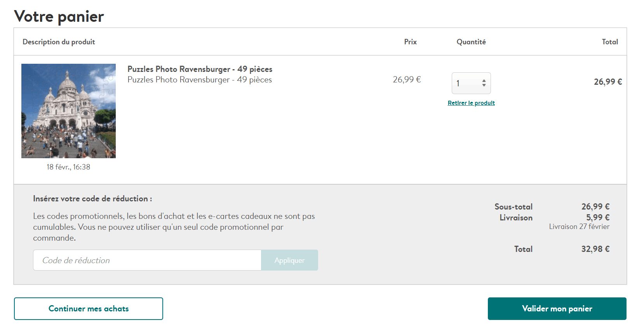Image resolution: width=644 pixels, height=332 pixels.
Task: Click the unit price 26,99 € in Prix column
Action: point(407,80)
